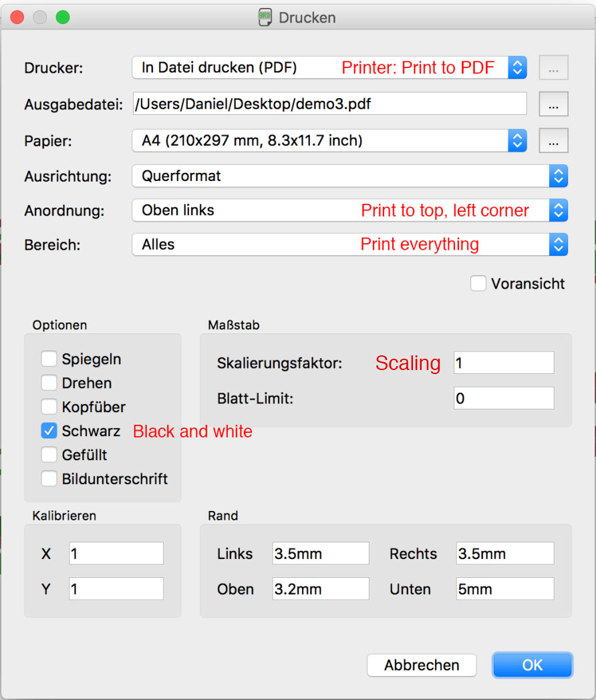Viewport: 596px width, 700px height.
Task: Check the Bildunterschrift option
Action: [x=49, y=480]
